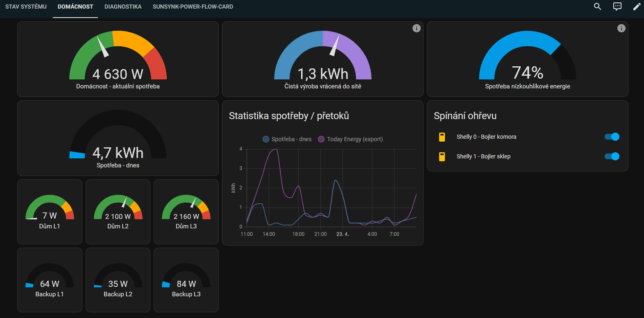Screen dimensions: 644x318
Task: Click the pencil edit dashboard icon
Action: click(637, 7)
